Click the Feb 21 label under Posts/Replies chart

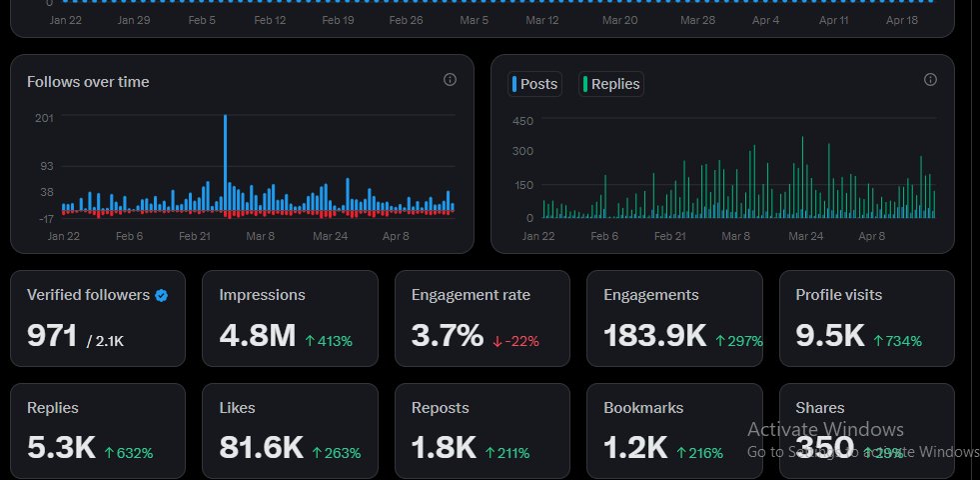pos(670,236)
